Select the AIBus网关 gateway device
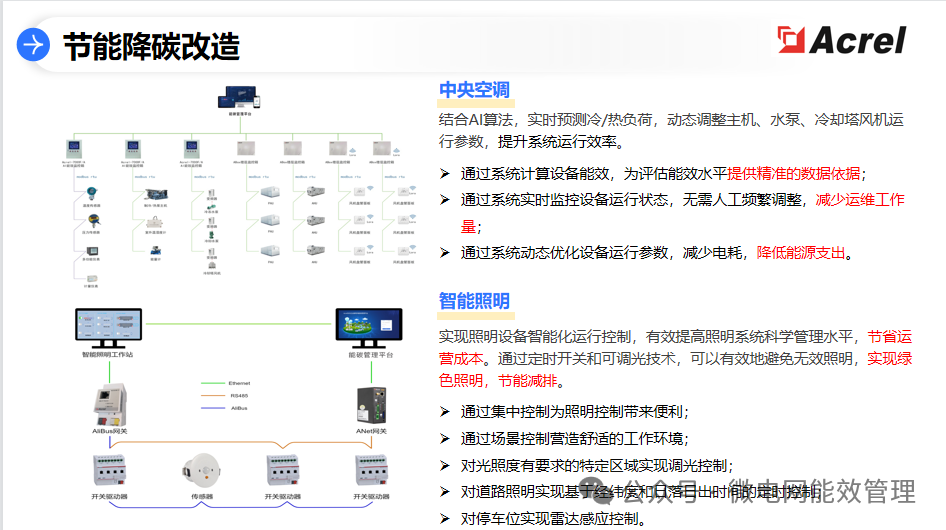The image size is (946, 530). [110, 405]
